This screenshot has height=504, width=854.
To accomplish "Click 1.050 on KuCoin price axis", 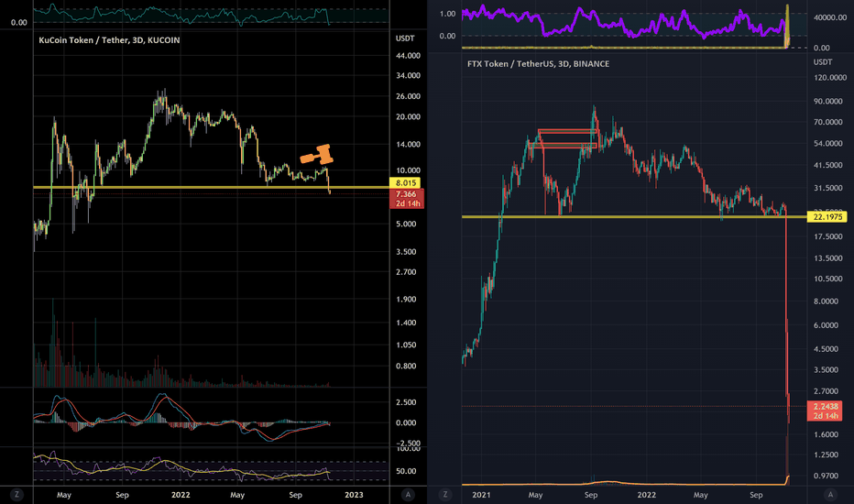I will coord(406,345).
